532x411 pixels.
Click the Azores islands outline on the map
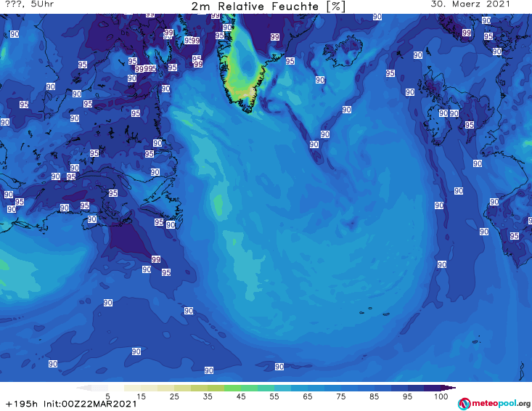pos(373,312)
